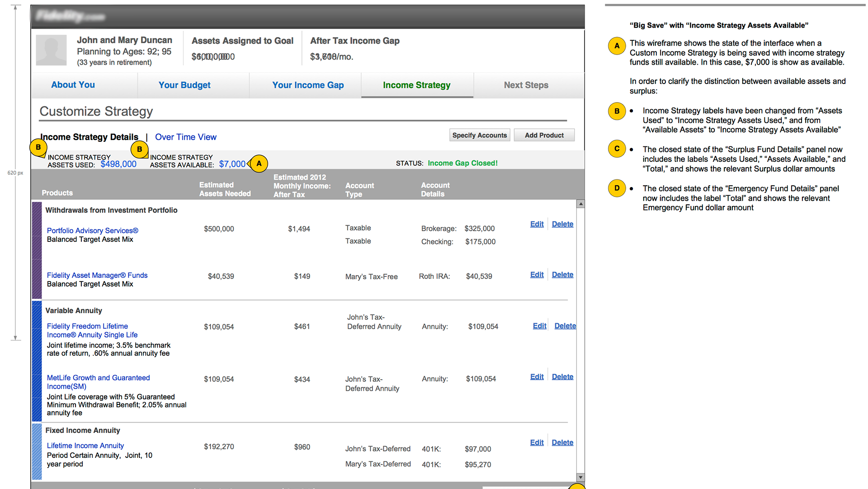This screenshot has width=868, height=489.
Task: Delete the MetLife Growth and Guaranteed row
Action: [562, 377]
